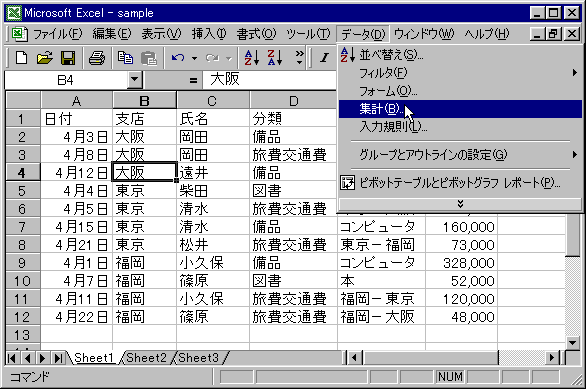Sort descending with the Z-A toolbar icon
Image resolution: width=586 pixels, height=389 pixels.
coord(275,58)
